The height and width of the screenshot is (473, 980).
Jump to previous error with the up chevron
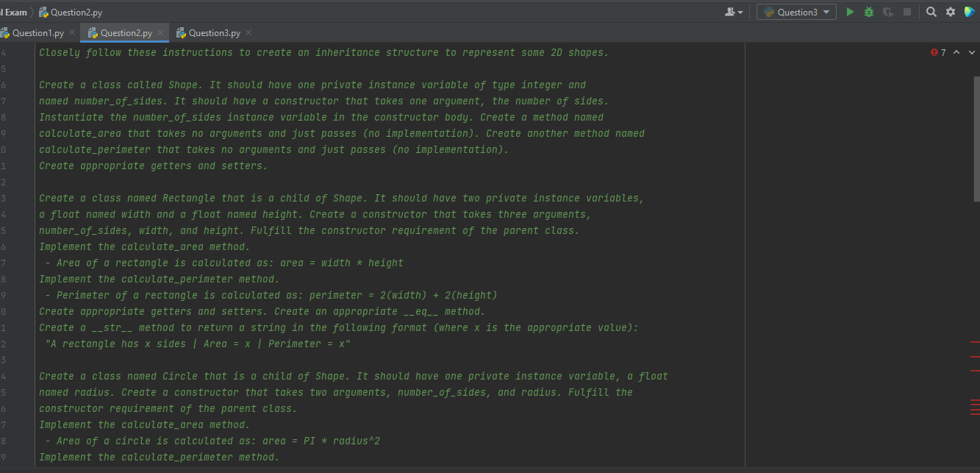coord(956,52)
